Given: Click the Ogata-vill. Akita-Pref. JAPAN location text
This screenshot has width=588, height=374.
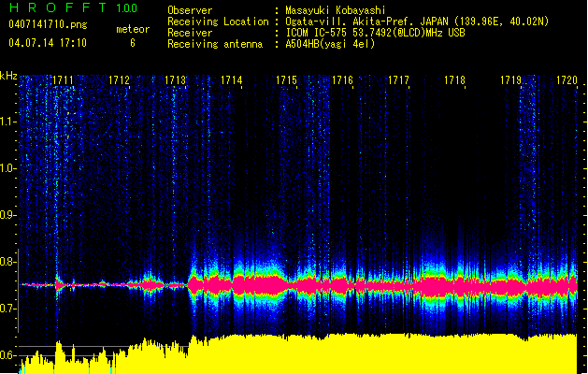Looking at the screenshot, I should point(417,22).
